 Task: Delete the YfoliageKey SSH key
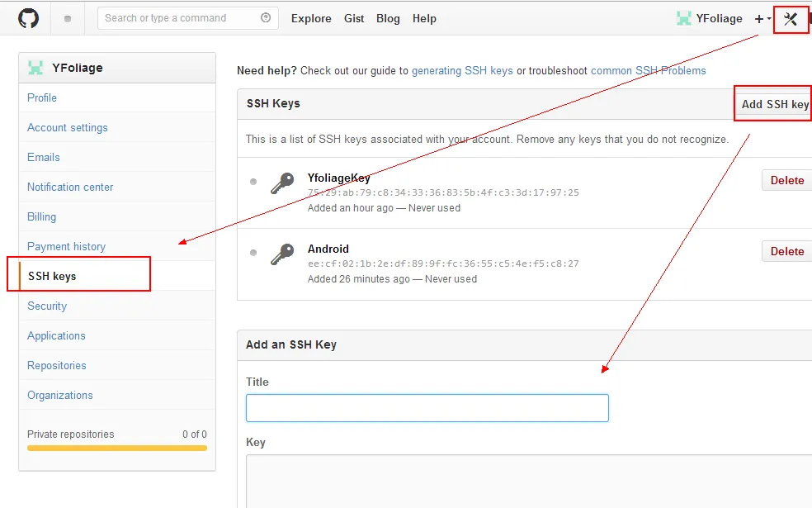pos(787,180)
